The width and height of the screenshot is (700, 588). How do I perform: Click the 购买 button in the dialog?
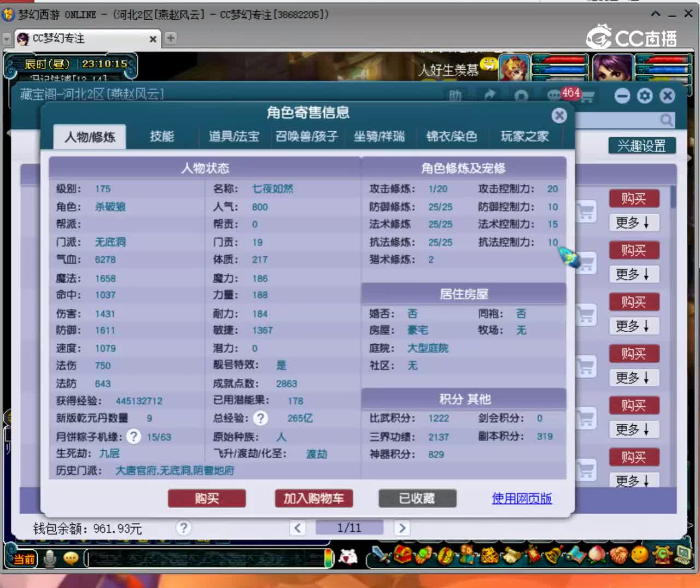click(207, 498)
